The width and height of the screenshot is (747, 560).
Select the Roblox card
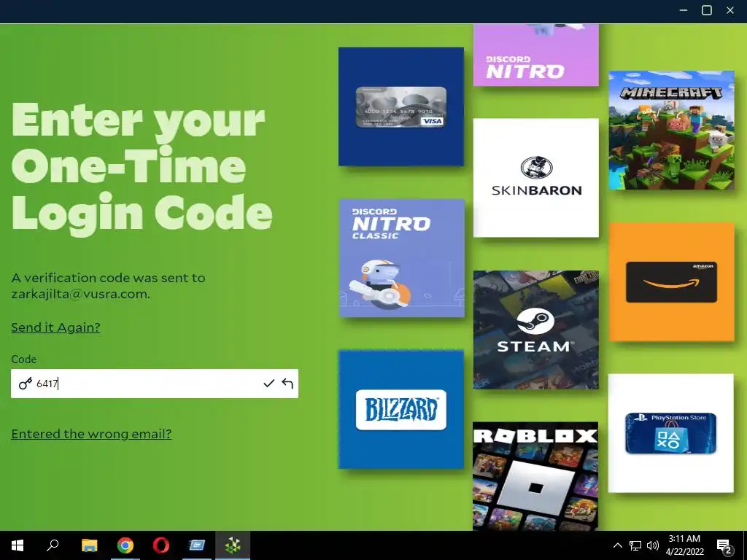(x=535, y=476)
